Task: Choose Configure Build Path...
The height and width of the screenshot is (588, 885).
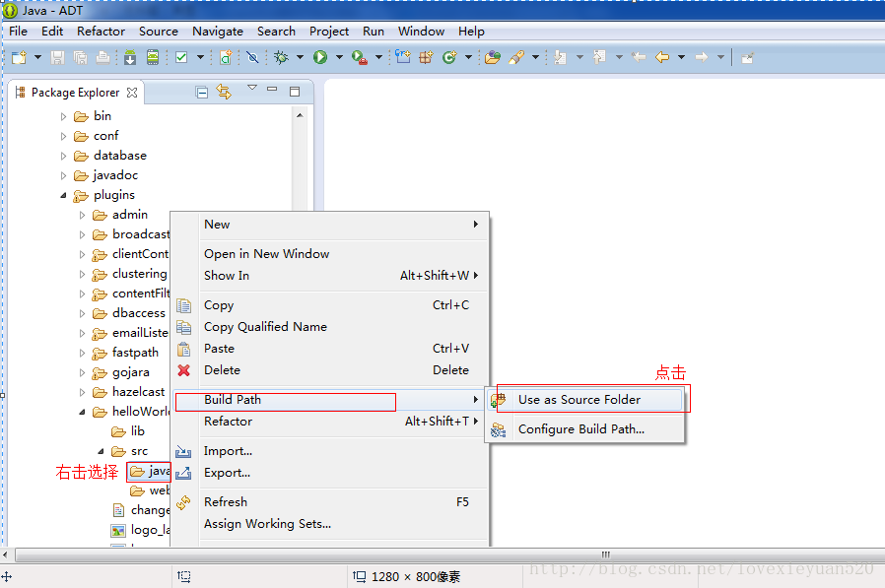Action: pos(584,428)
